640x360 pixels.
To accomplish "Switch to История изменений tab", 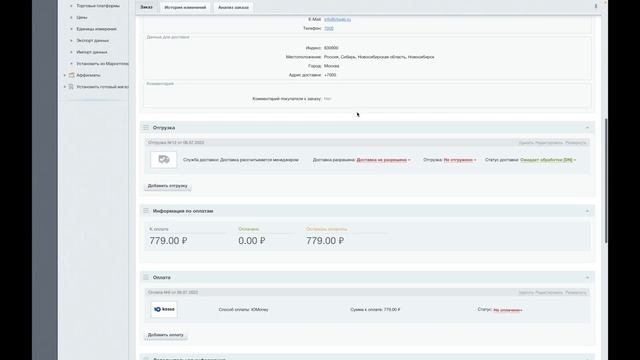I will pyautogui.click(x=185, y=7).
